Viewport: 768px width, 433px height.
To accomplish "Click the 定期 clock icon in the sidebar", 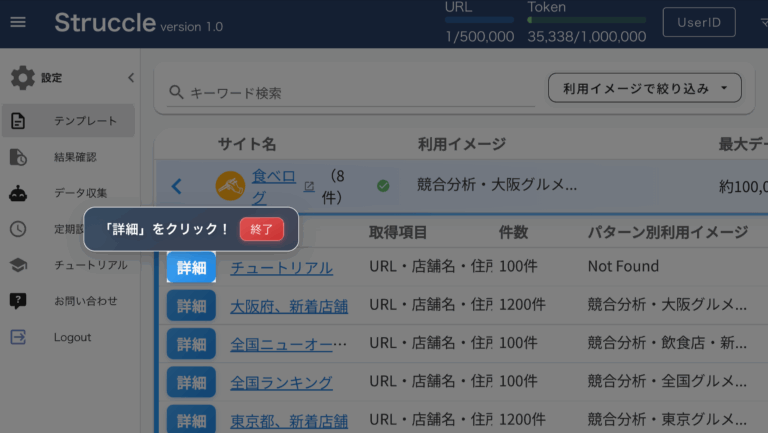I will point(18,229).
